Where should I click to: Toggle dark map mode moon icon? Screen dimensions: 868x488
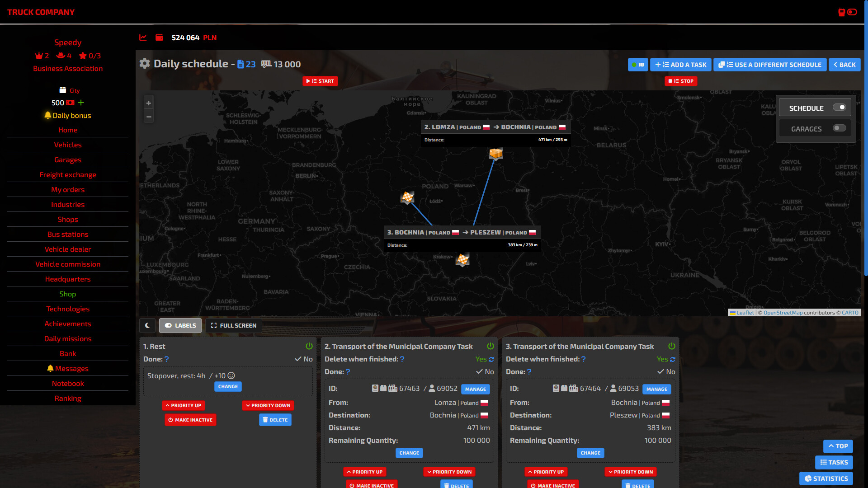147,325
